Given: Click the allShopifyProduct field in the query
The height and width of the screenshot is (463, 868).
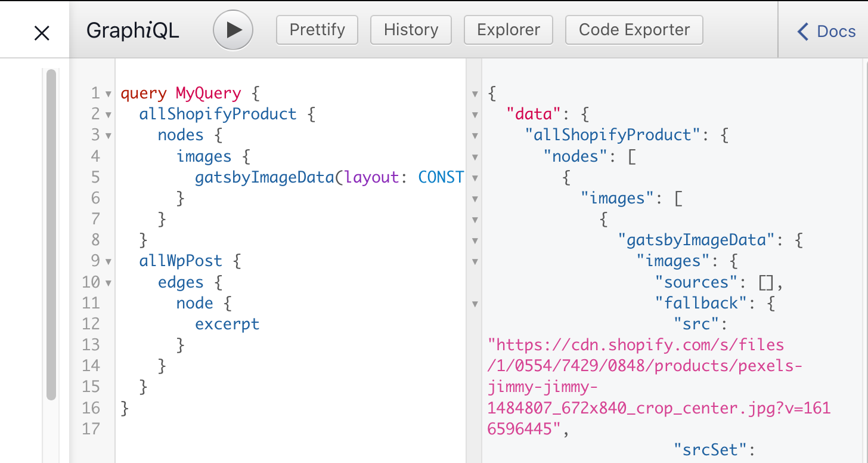Looking at the screenshot, I should pyautogui.click(x=218, y=114).
